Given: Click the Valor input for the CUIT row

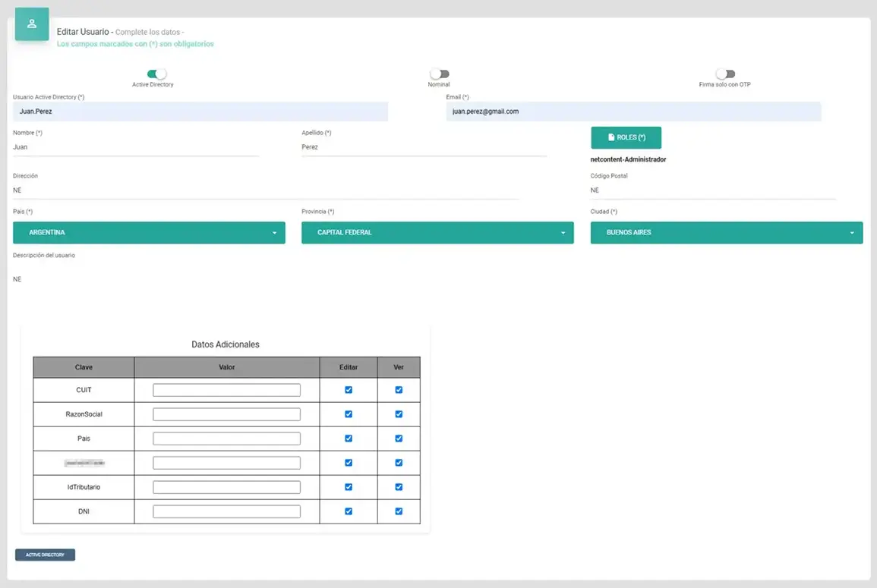Looking at the screenshot, I should [226, 389].
